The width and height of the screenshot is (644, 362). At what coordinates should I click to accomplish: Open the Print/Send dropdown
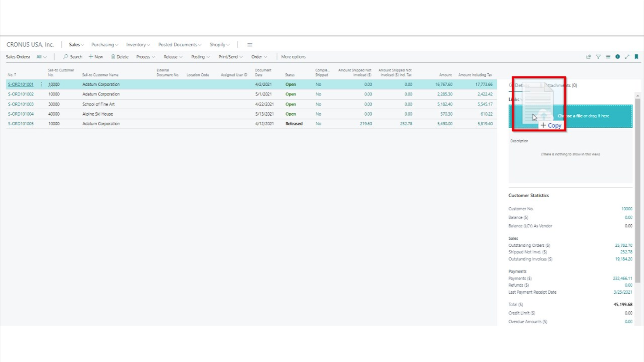coord(230,57)
